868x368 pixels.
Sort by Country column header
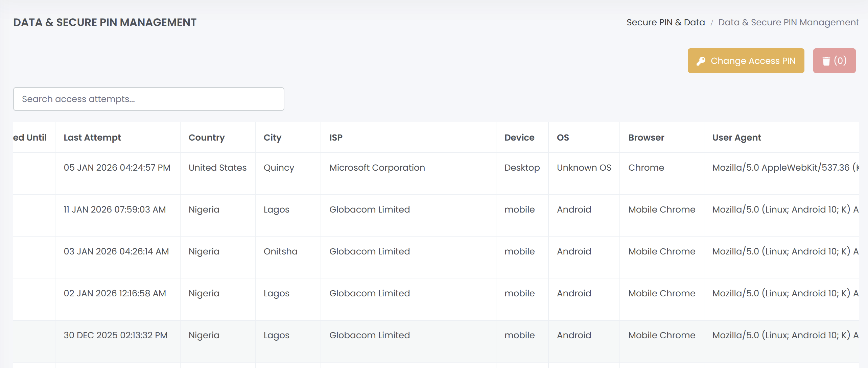(206, 138)
